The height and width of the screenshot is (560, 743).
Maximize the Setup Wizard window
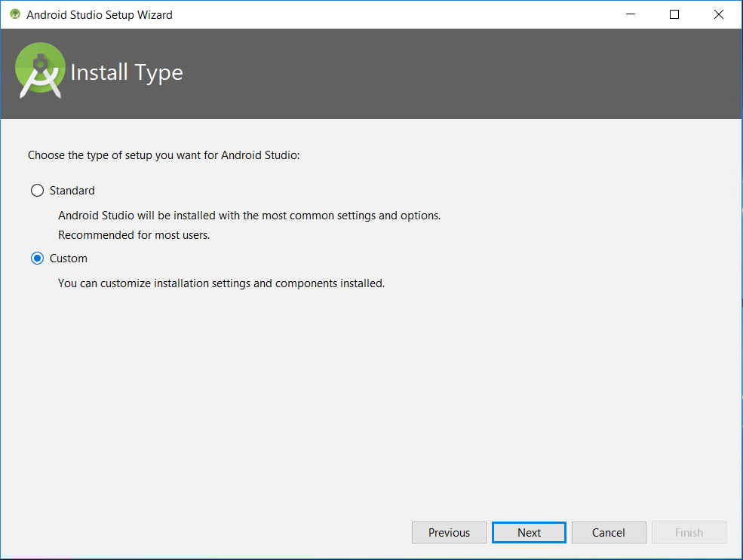(674, 14)
